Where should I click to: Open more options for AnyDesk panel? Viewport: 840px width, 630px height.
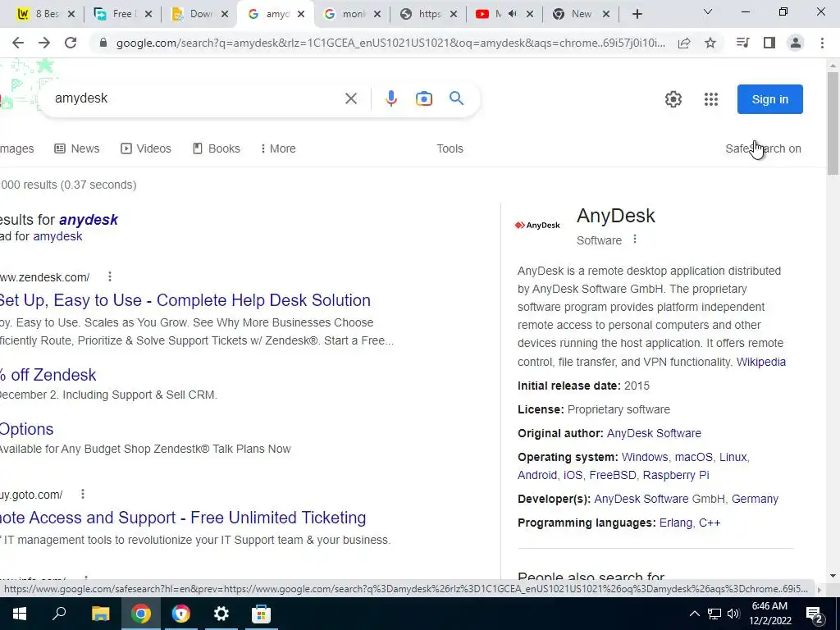(x=635, y=239)
